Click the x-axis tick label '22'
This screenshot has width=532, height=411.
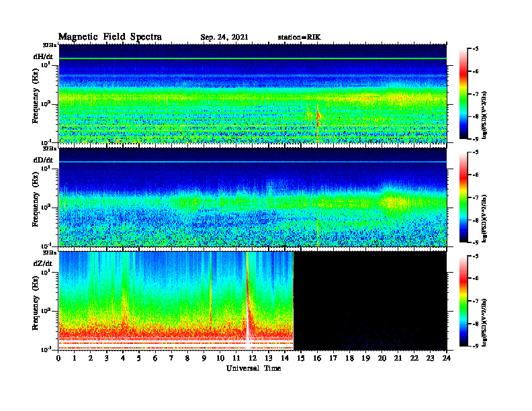pyautogui.click(x=414, y=358)
